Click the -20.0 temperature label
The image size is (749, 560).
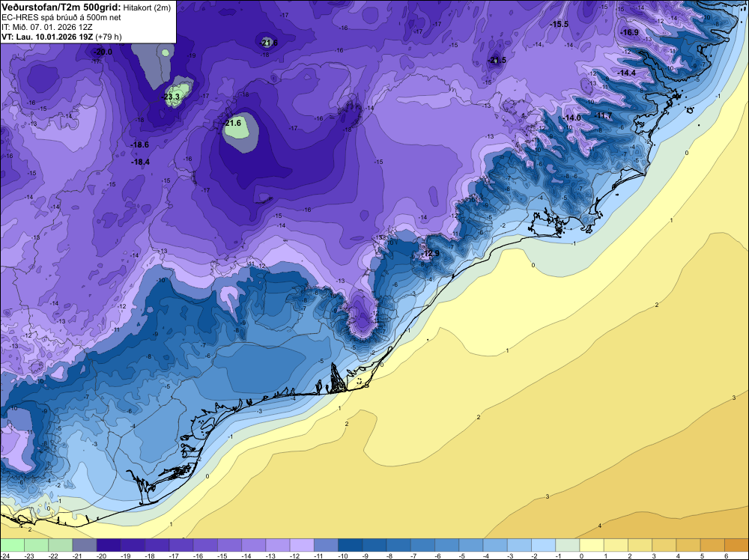[x=103, y=52]
